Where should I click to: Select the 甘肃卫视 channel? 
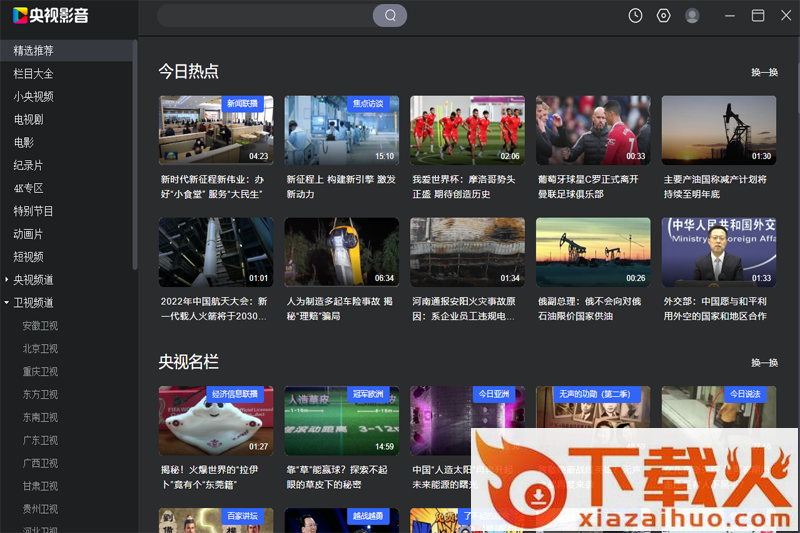coord(40,486)
